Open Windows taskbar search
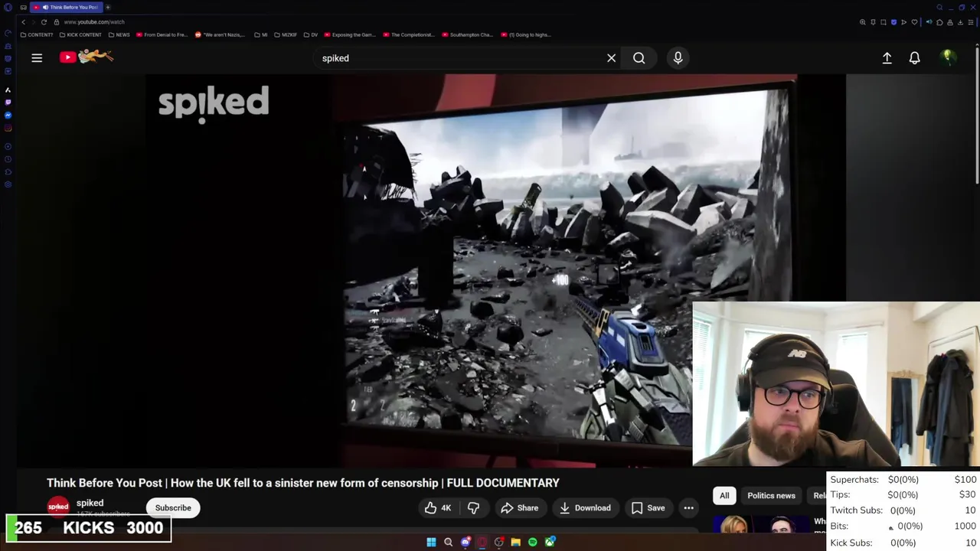The height and width of the screenshot is (551, 980). pyautogui.click(x=448, y=542)
